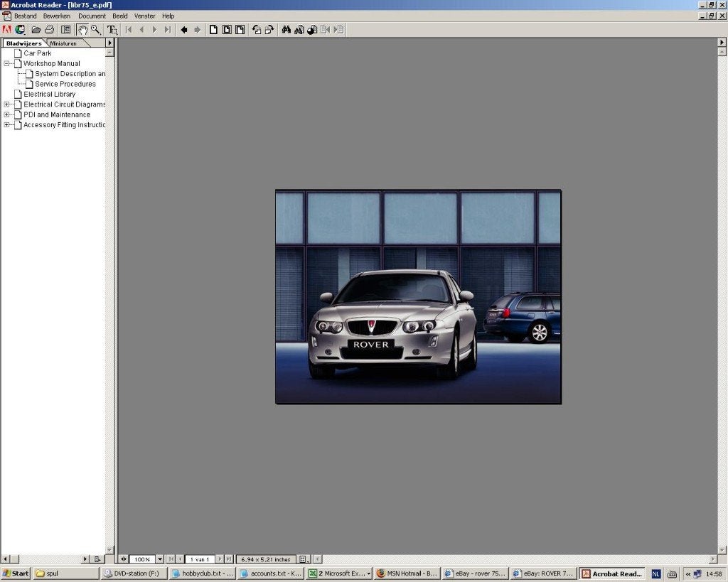Screen dimensions: 728x582
Task: Open the Venster menu
Action: click(x=145, y=16)
